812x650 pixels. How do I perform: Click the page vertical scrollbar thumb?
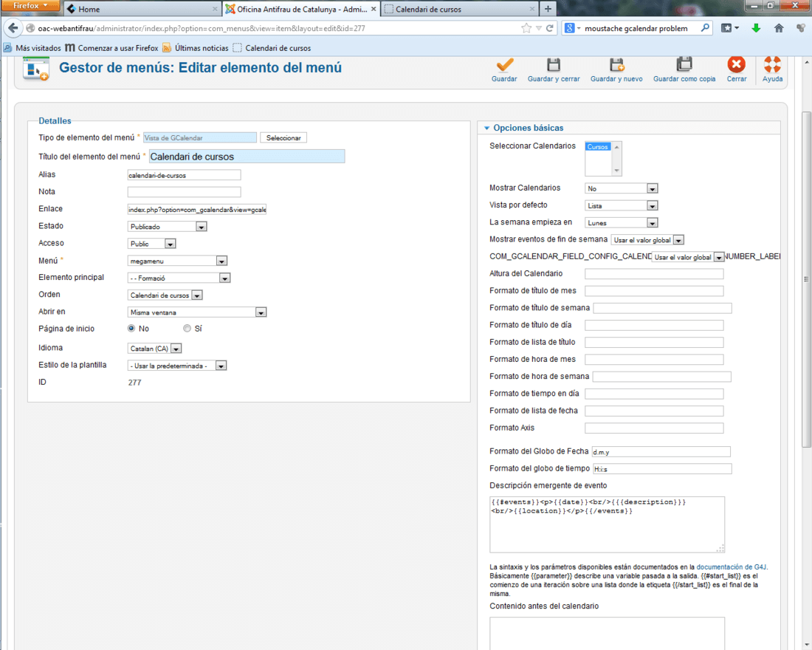click(806, 279)
